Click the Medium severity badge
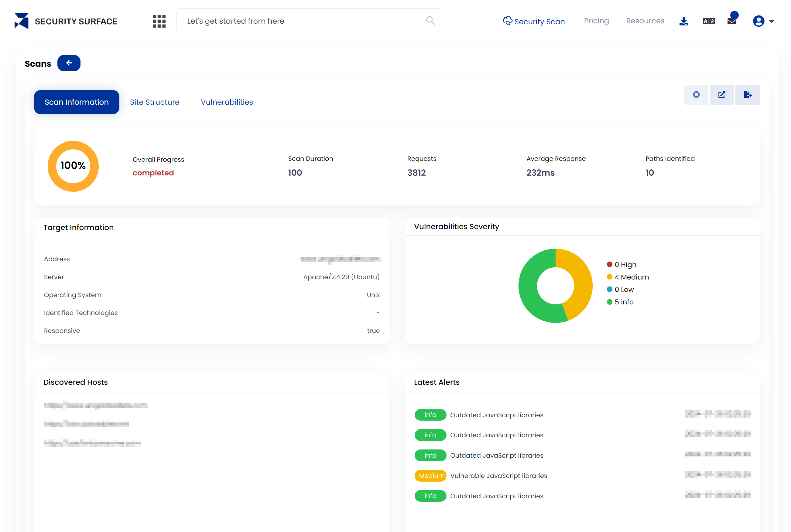This screenshot has width=791, height=532. 430,476
